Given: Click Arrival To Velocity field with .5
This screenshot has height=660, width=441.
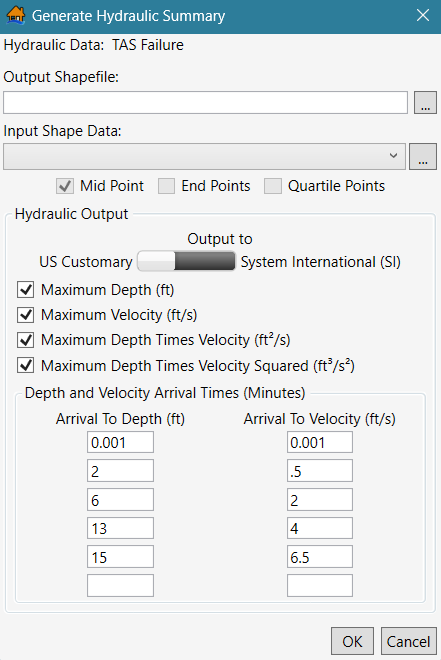Looking at the screenshot, I should click(320, 471).
